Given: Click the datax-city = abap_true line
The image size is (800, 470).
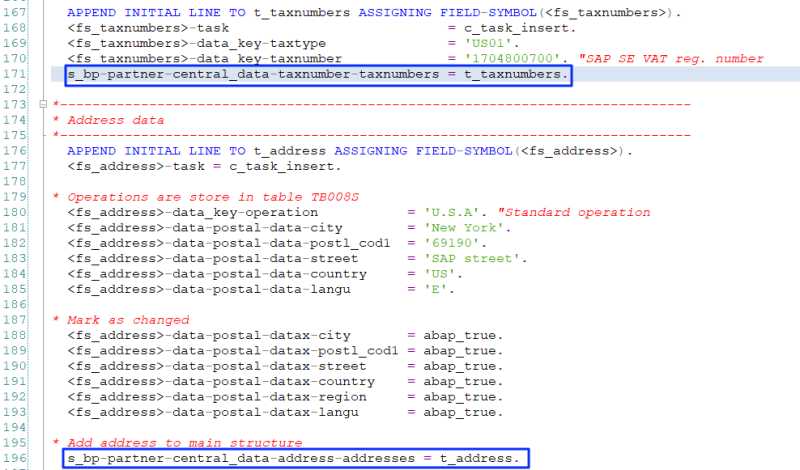Looking at the screenshot, I should 285,335.
